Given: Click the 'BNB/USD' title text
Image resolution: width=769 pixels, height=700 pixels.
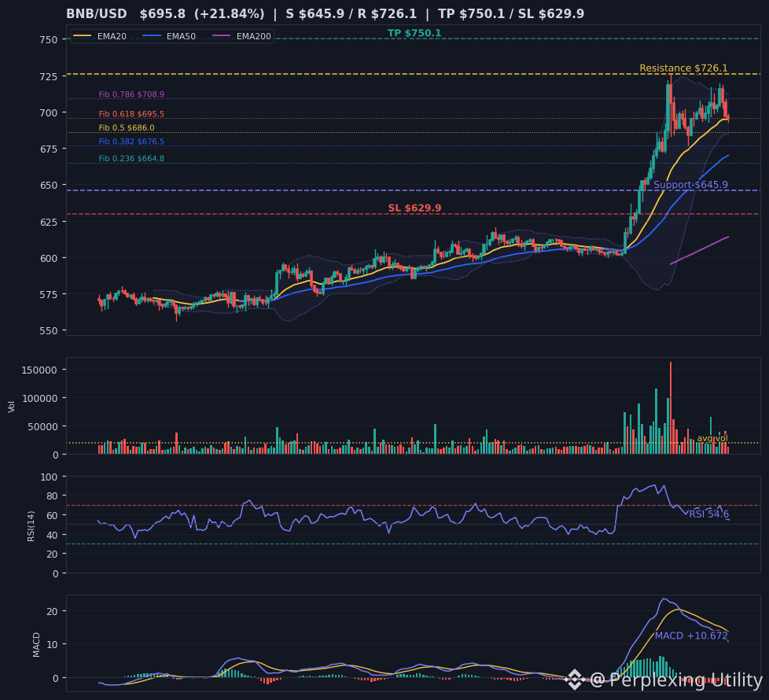Looking at the screenshot, I should (x=97, y=13).
